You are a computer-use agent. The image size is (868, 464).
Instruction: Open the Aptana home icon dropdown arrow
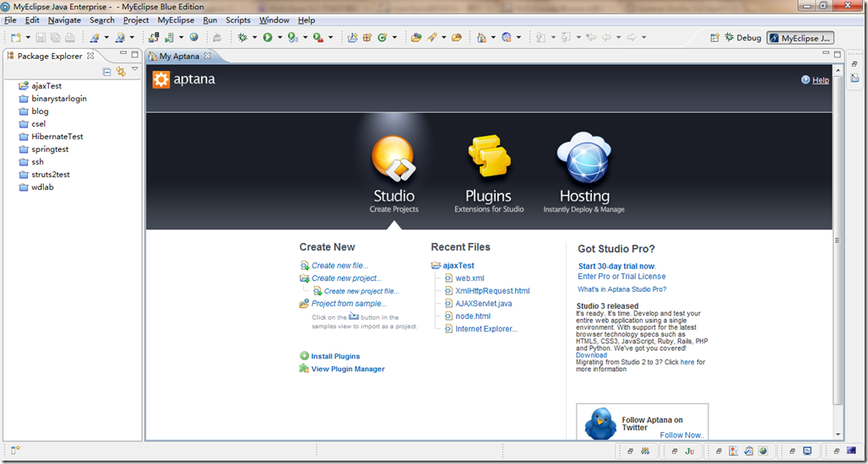pos(492,38)
